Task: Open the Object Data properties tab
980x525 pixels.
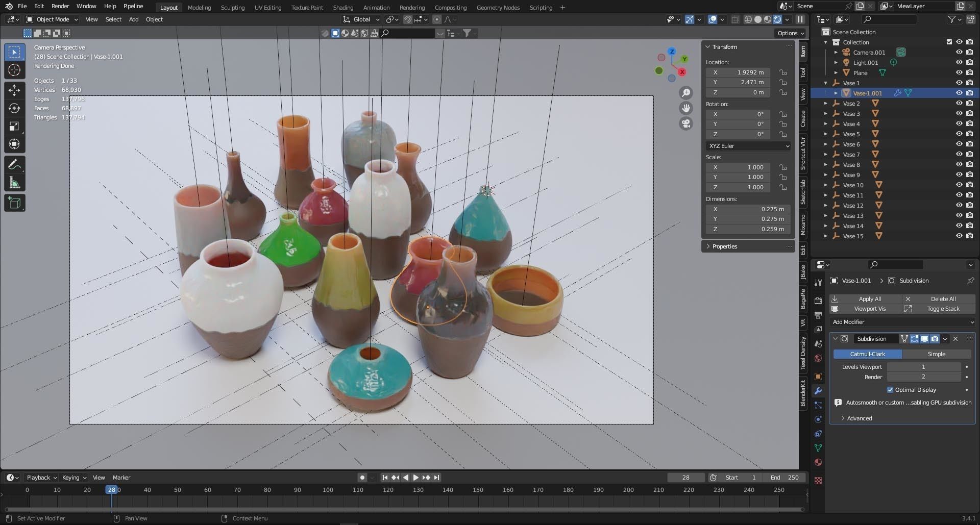Action: (818, 448)
